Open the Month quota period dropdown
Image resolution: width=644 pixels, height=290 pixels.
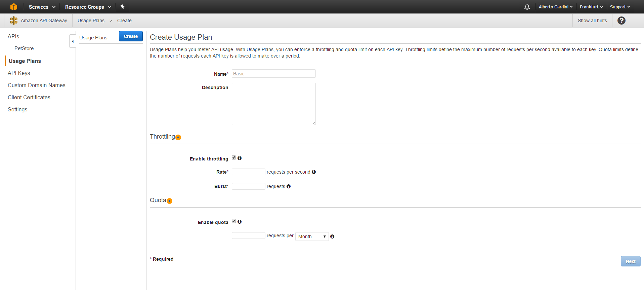312,237
